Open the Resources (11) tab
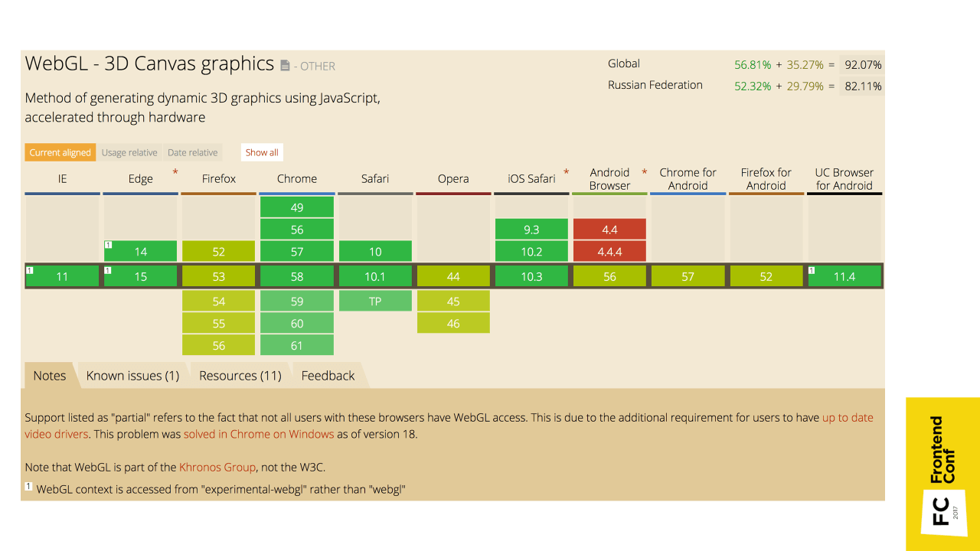 (240, 376)
